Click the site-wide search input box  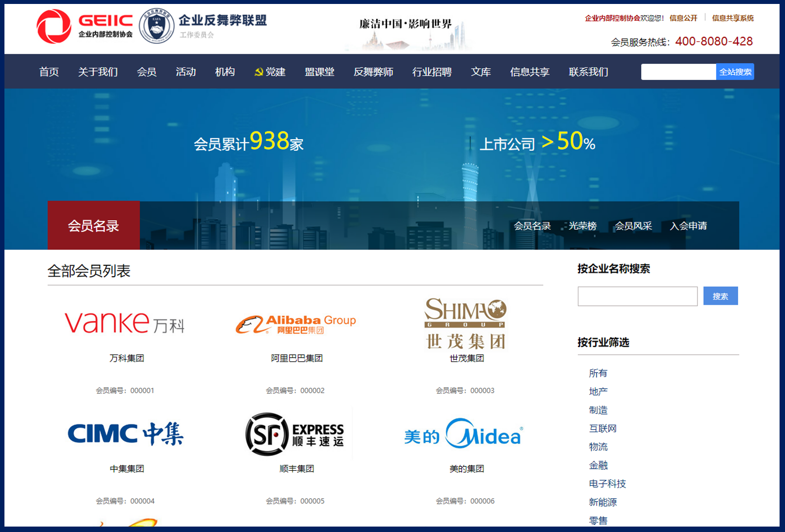pyautogui.click(x=678, y=72)
